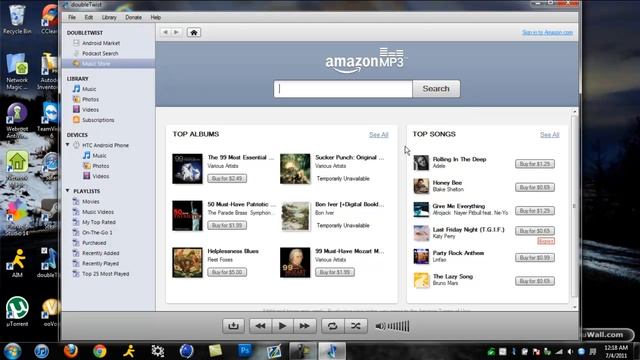Skip to previous track
Viewport: 640px width, 360px height.
[260, 326]
